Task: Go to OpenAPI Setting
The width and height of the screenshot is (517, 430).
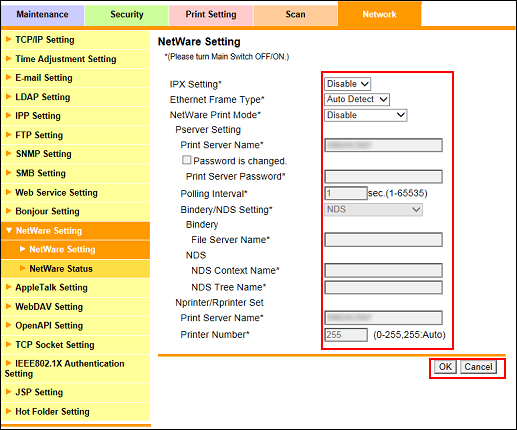Action: 75,326
